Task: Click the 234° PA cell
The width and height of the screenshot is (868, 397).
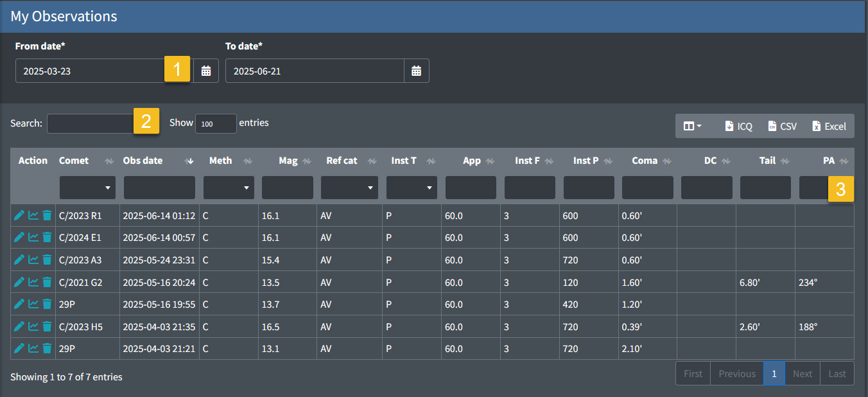Action: pyautogui.click(x=824, y=282)
